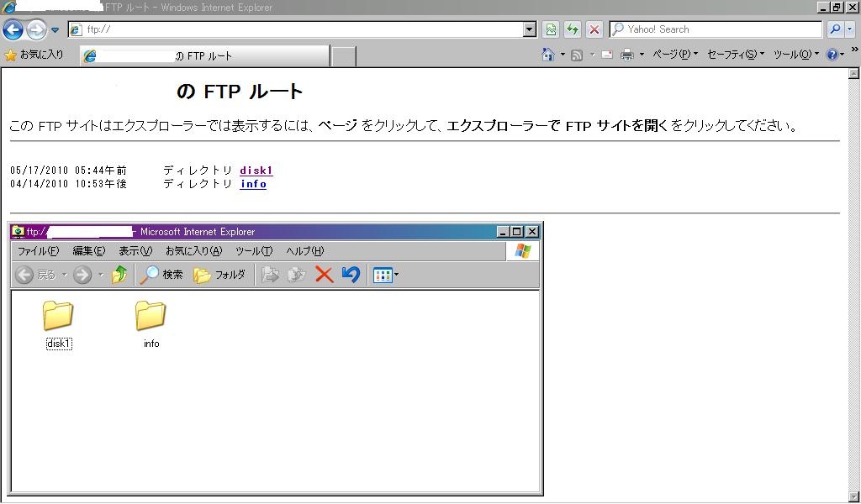861x504 pixels.
Task: Click the Yahoo! Search box
Action: coord(716,29)
